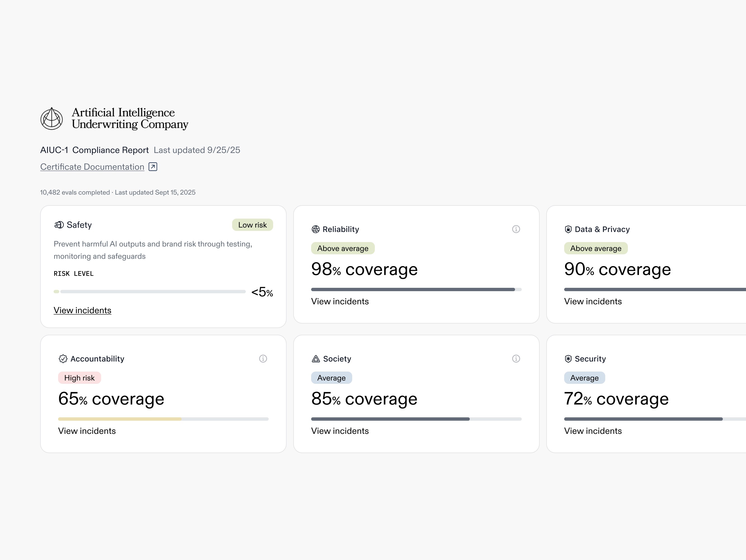
Task: Click the Security 72% coverage bar
Action: coord(655,419)
